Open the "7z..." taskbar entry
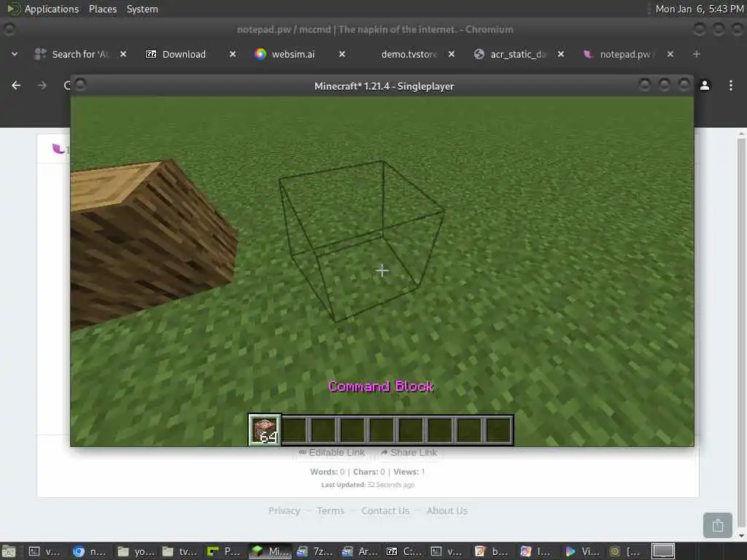 tap(314, 551)
